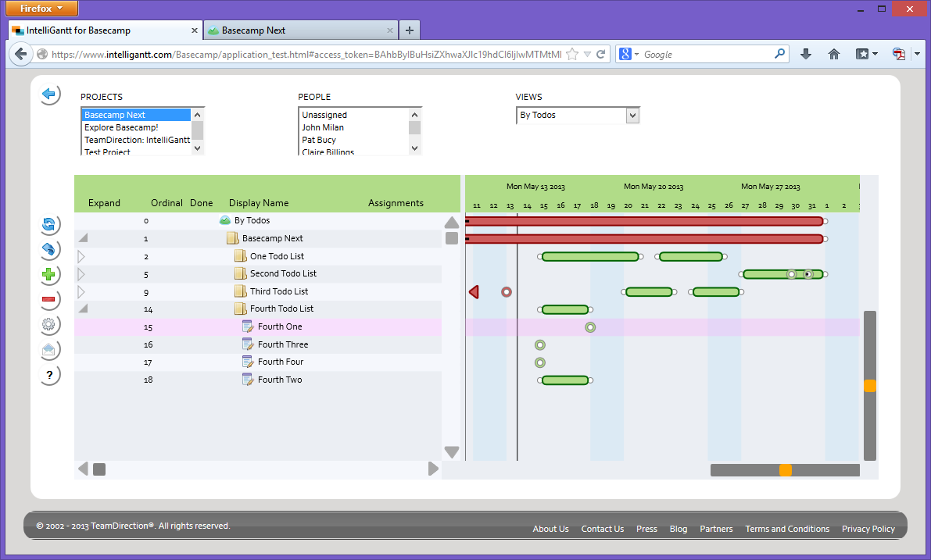Click the envelope mail icon in the sidebar
The image size is (931, 560).
pyautogui.click(x=49, y=349)
